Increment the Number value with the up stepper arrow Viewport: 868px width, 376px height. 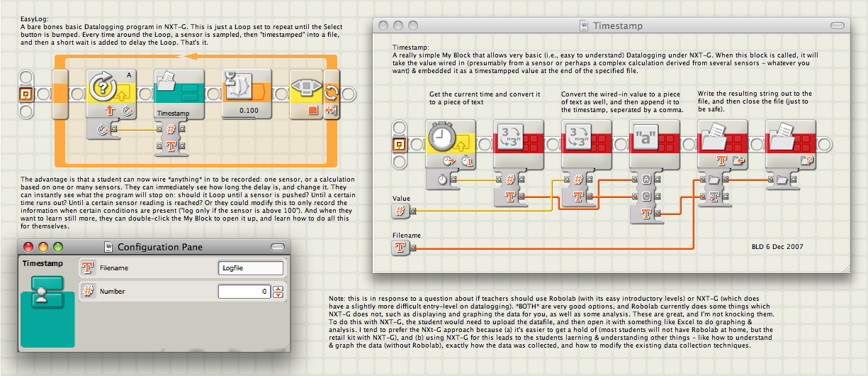pos(278,287)
